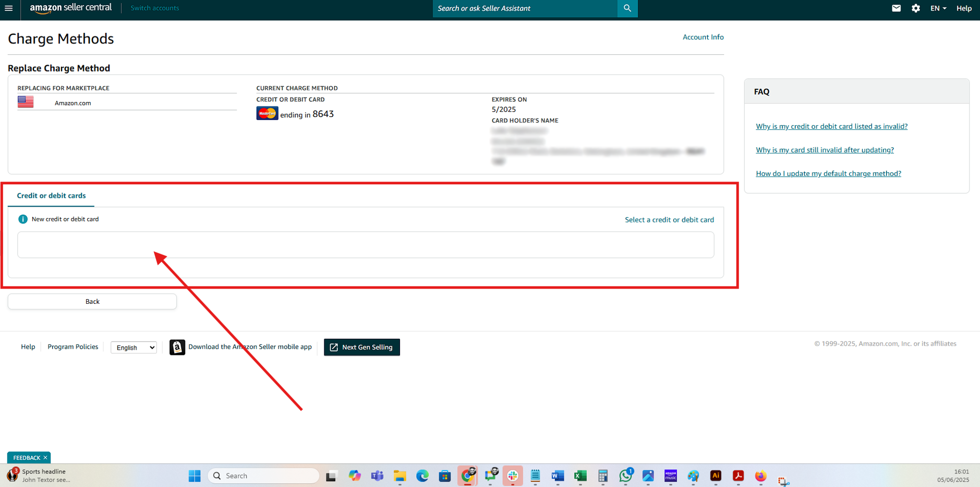This screenshot has width=980, height=487.
Task: Click Next Gen Selling button
Action: click(x=362, y=347)
